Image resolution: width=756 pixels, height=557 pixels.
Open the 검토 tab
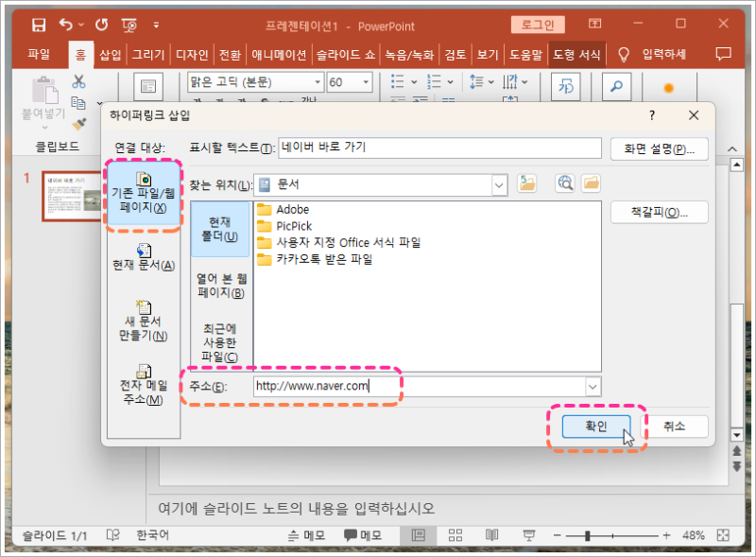[455, 55]
